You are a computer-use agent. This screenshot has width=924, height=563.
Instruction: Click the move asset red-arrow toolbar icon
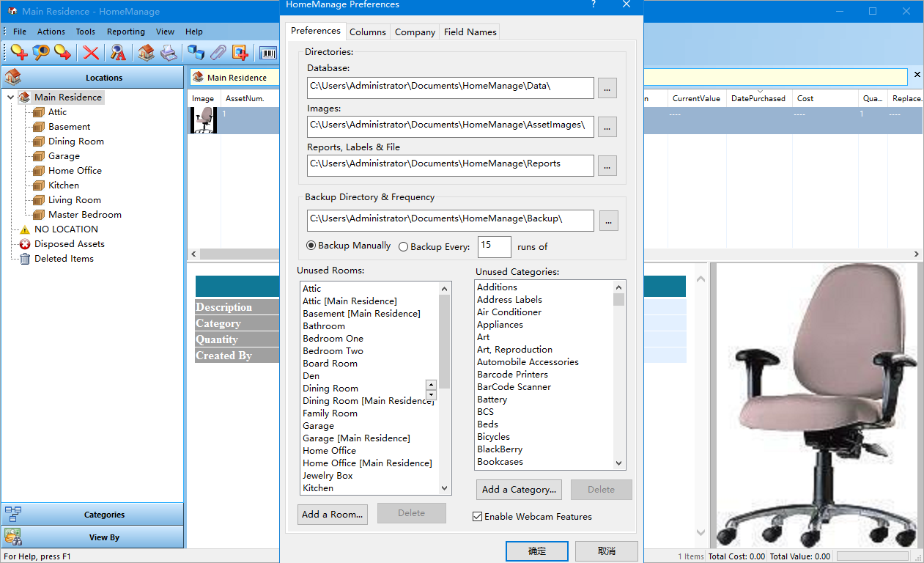(x=63, y=52)
